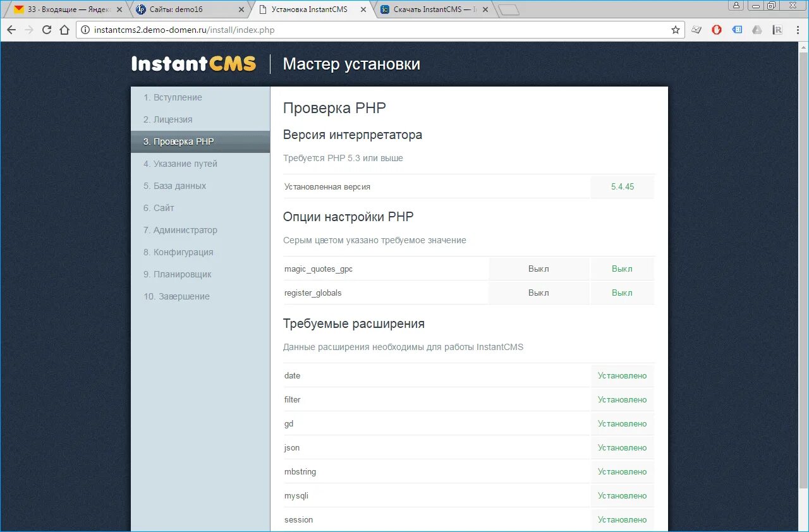Go back with the browser back arrow
This screenshot has height=532, width=809.
tap(11, 30)
